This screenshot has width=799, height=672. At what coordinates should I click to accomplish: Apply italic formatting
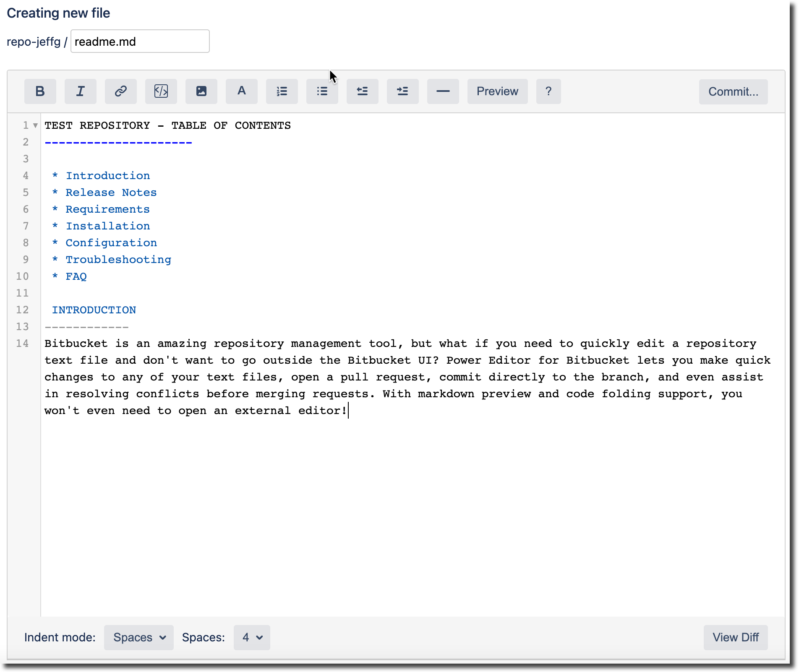[80, 91]
